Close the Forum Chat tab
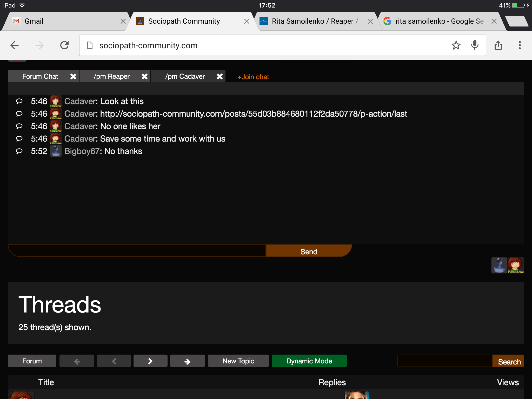 (73, 76)
